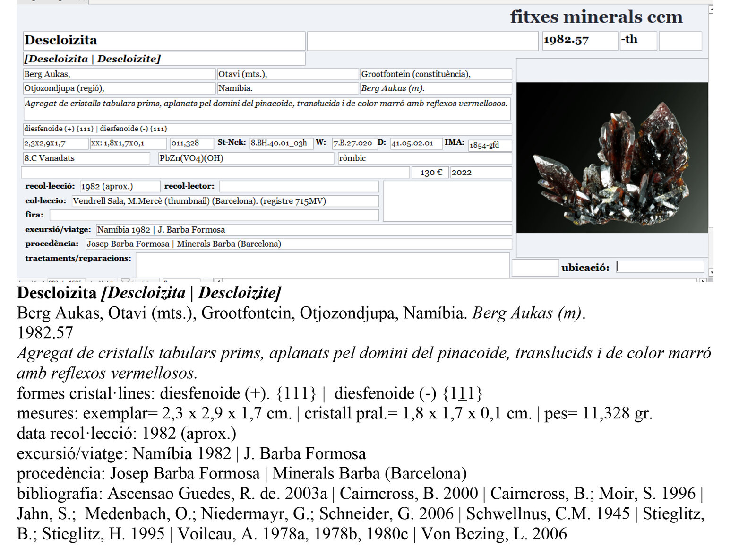Click the small empty field left of 'ubicació:'
This screenshot has height=548, width=756.
point(535,268)
